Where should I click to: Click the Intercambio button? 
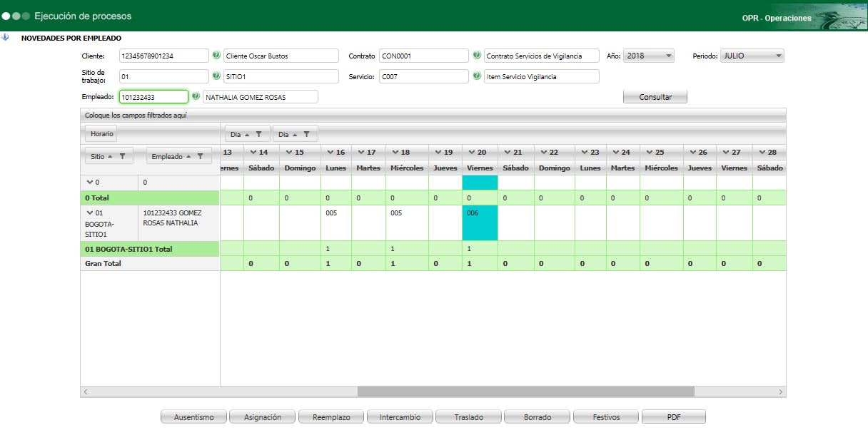(x=400, y=417)
